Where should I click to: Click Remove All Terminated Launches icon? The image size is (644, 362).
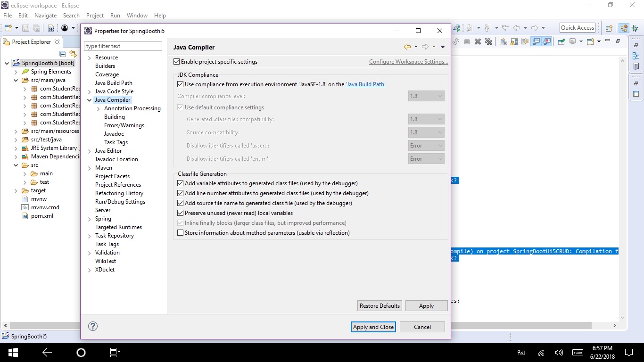(x=488, y=41)
